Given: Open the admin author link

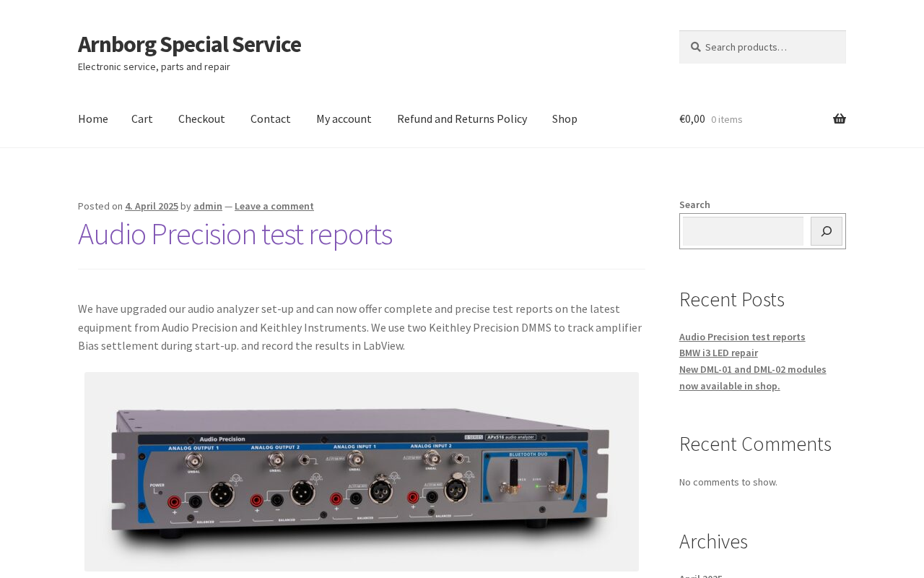Looking at the screenshot, I should [208, 206].
